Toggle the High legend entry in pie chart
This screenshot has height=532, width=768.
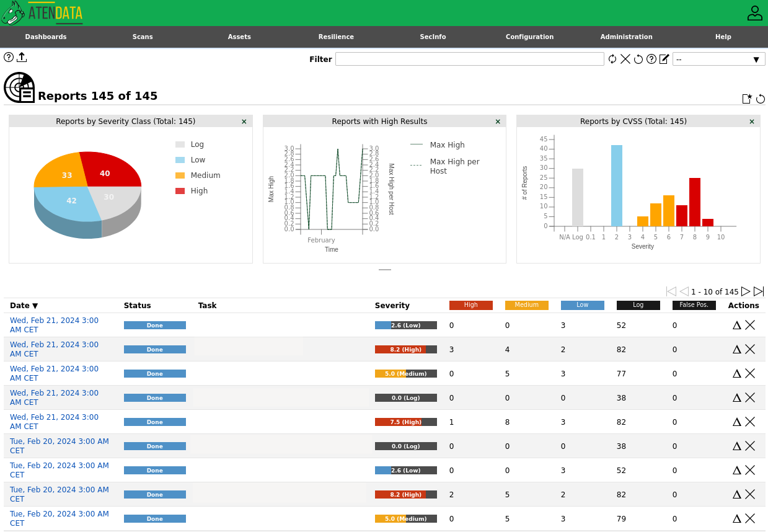click(x=198, y=191)
